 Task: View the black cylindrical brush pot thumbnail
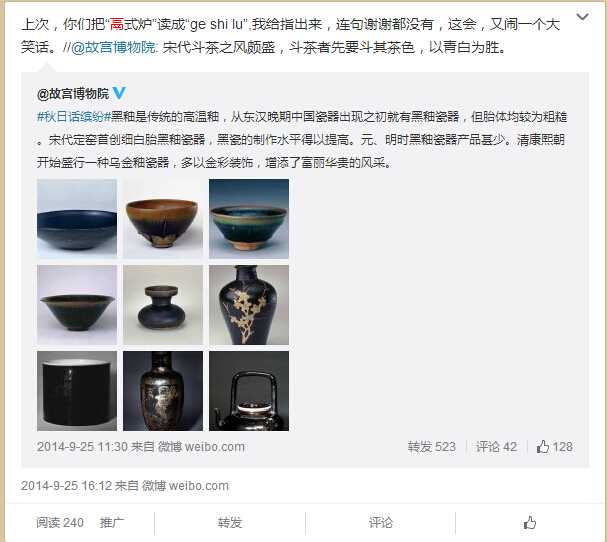tap(77, 391)
